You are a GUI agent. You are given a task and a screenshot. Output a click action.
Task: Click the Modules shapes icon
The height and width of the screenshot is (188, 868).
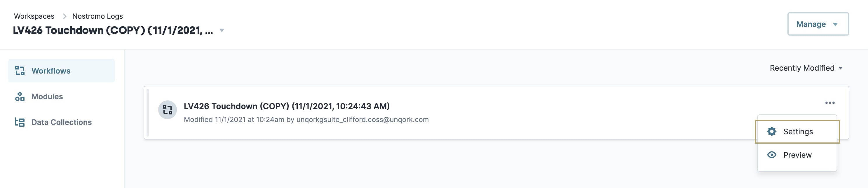point(20,97)
